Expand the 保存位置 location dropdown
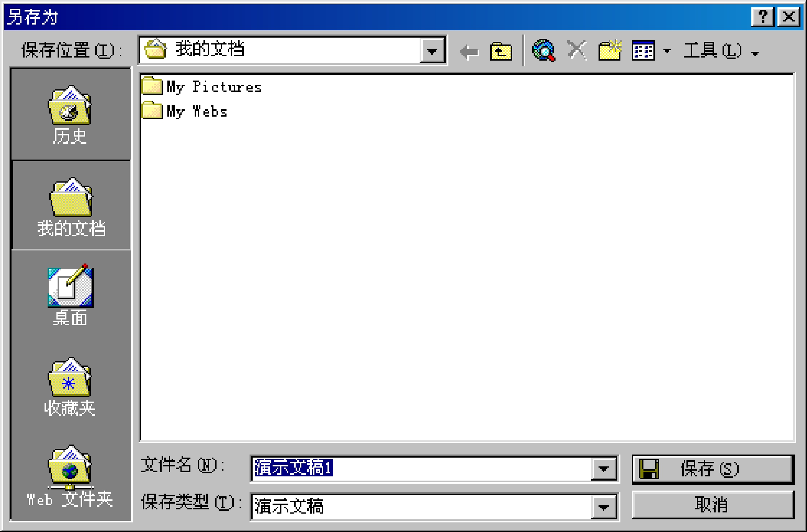The height and width of the screenshot is (532, 807). 432,51
